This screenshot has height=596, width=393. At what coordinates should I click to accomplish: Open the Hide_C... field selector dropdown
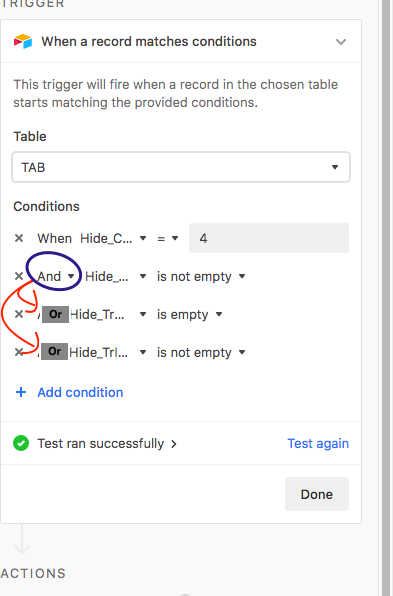113,238
